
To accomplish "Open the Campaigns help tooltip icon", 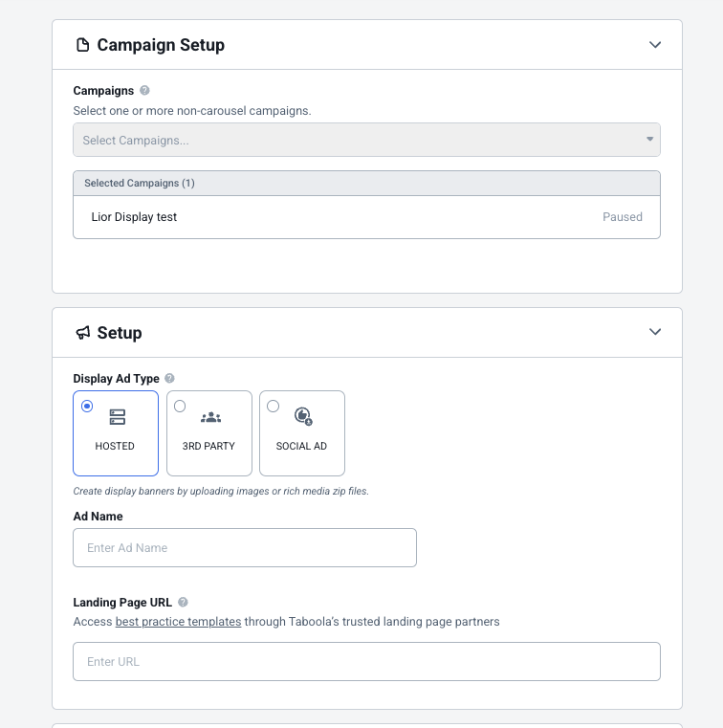I will click(x=144, y=91).
